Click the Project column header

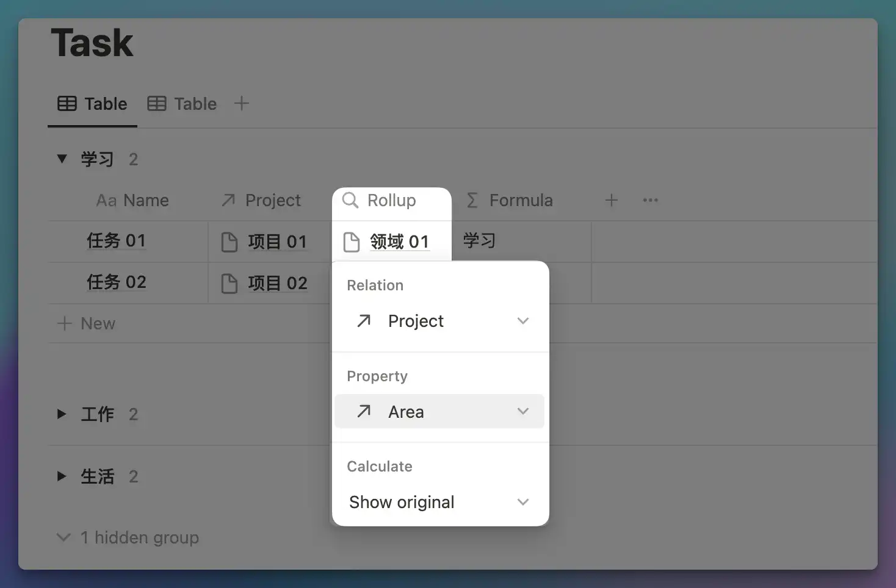262,201
